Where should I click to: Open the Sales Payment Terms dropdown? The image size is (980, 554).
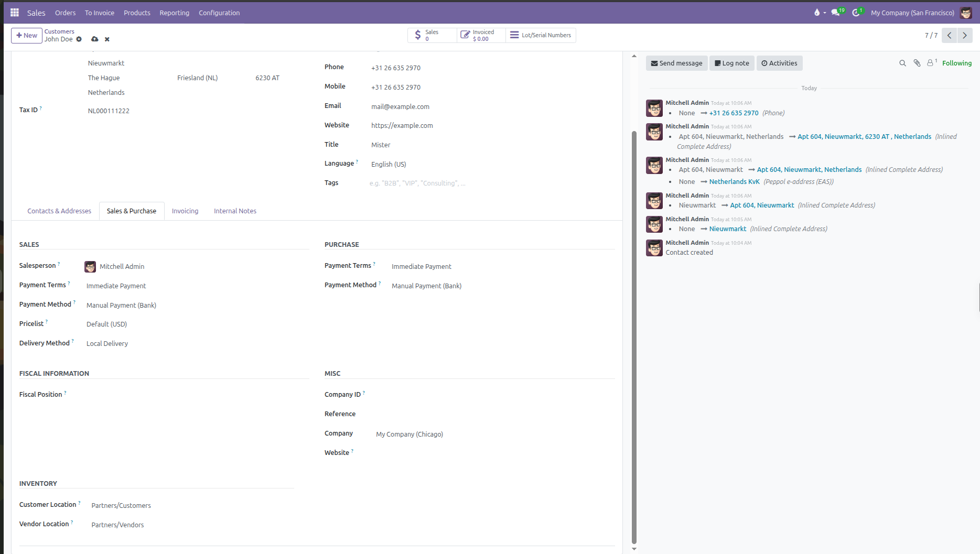click(196, 286)
